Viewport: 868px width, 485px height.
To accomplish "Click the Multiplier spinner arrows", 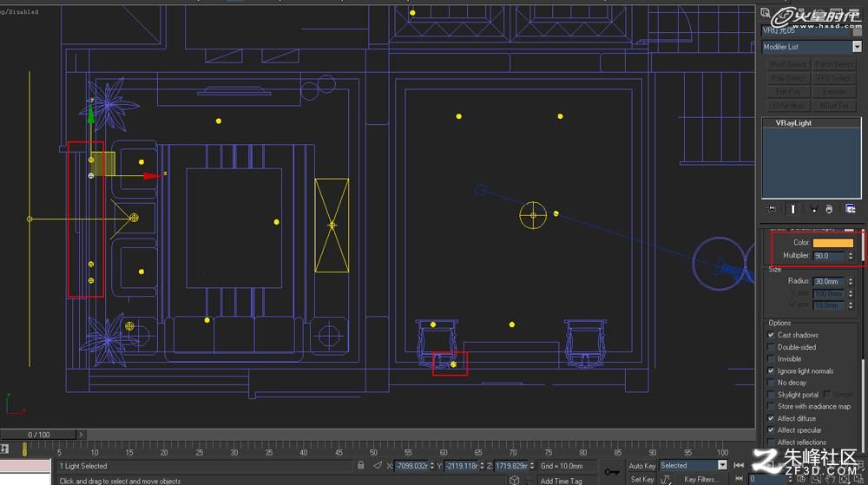I will (x=851, y=255).
